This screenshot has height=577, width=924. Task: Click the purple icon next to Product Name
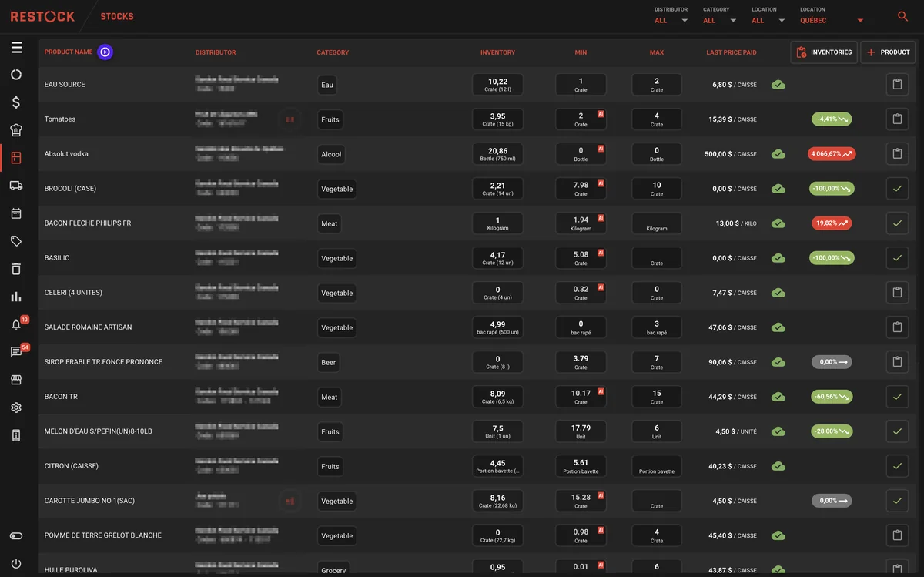(105, 52)
